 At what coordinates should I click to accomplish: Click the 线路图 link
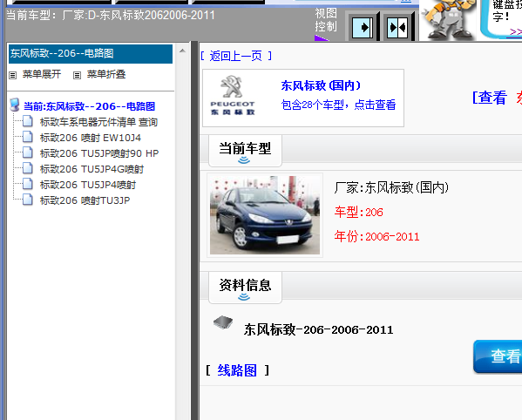[237, 370]
